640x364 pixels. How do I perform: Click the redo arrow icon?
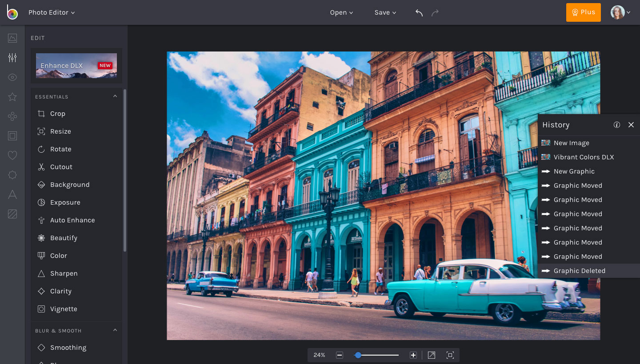(435, 13)
